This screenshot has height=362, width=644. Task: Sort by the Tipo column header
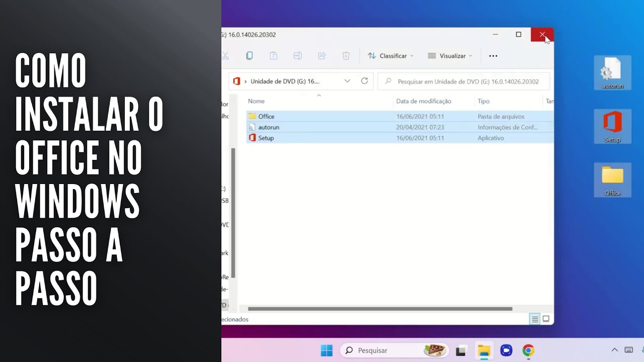pyautogui.click(x=484, y=101)
